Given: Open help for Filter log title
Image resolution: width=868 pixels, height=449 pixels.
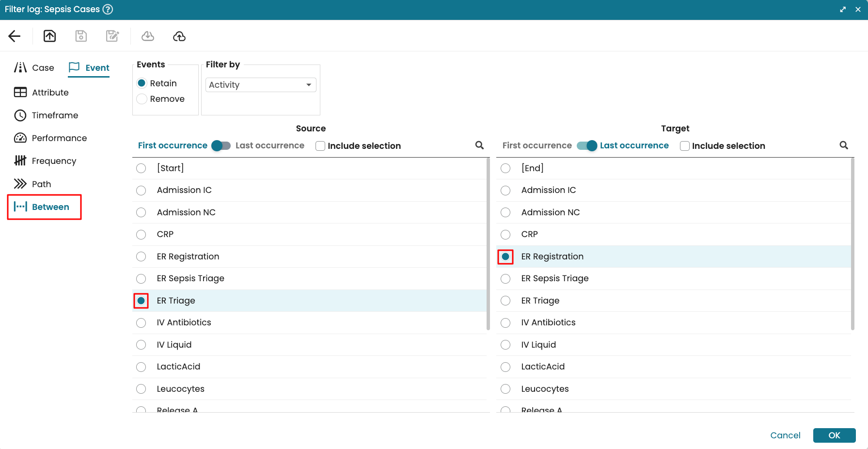Looking at the screenshot, I should tap(108, 9).
